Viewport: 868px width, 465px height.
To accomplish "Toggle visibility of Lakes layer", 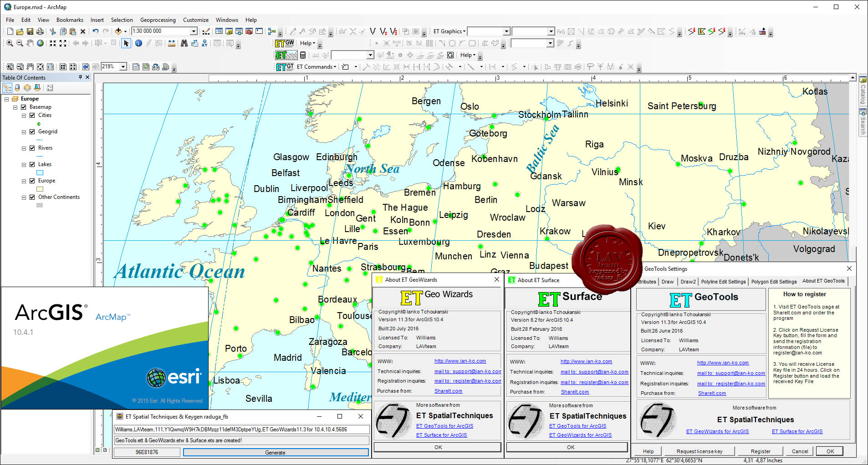I will click(x=32, y=165).
